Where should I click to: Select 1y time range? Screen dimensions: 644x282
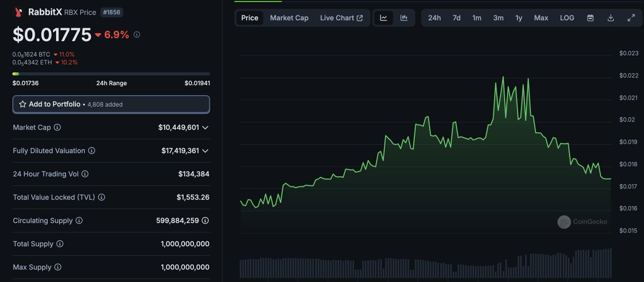pyautogui.click(x=519, y=18)
